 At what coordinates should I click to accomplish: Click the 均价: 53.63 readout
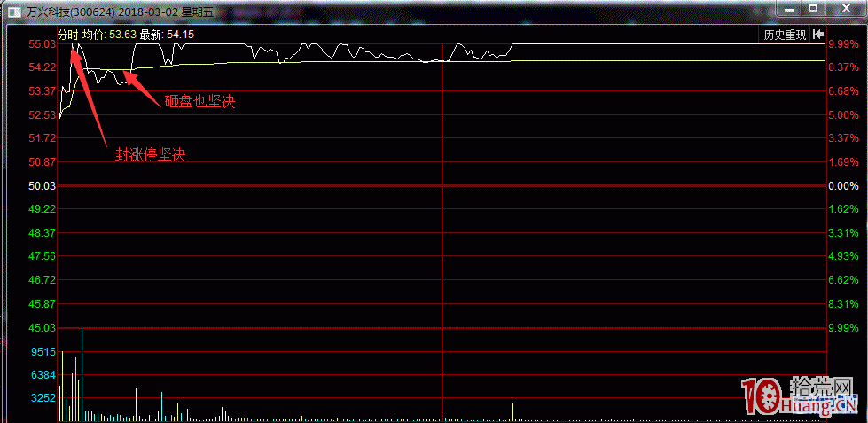[109, 35]
